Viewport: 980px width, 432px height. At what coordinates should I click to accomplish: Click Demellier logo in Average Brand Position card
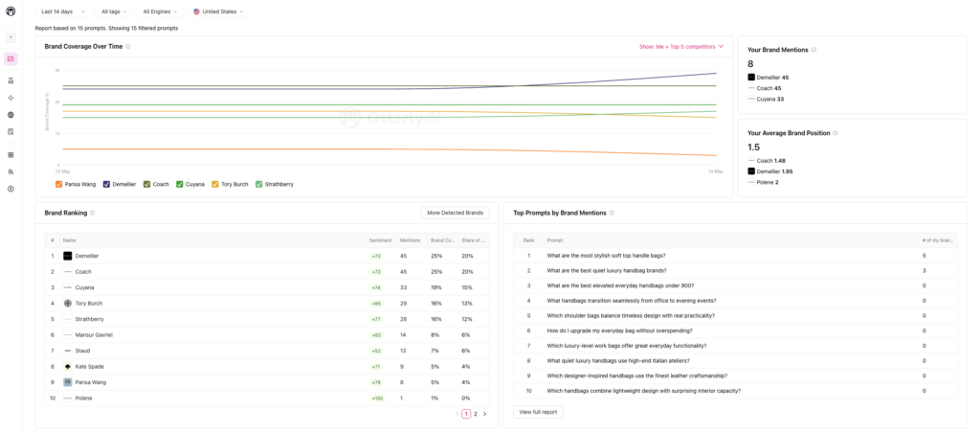(751, 171)
